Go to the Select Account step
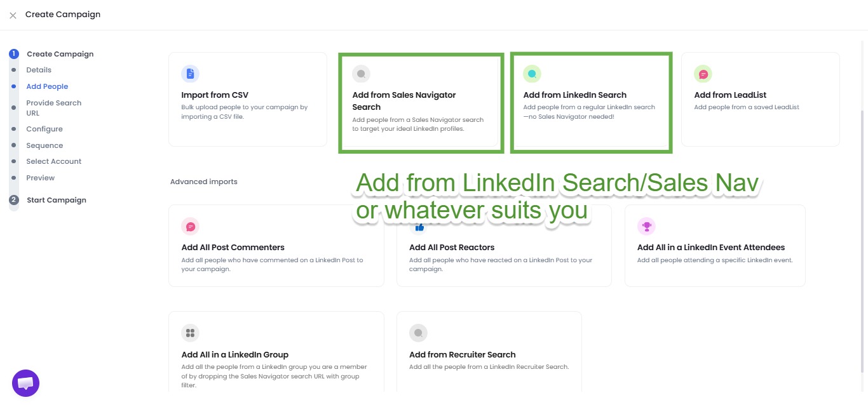The image size is (868, 407). click(54, 161)
